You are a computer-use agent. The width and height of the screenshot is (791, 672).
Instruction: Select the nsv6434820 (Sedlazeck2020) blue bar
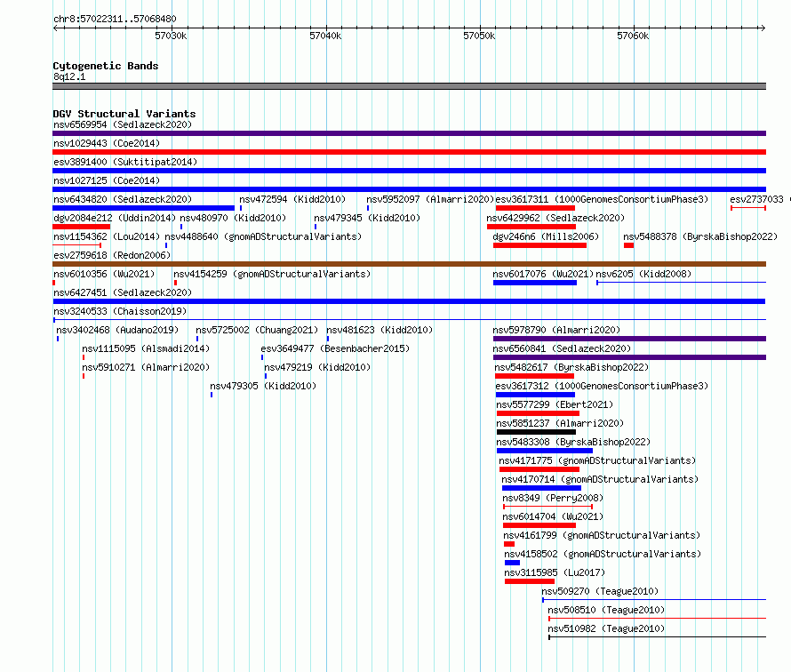tap(143, 208)
